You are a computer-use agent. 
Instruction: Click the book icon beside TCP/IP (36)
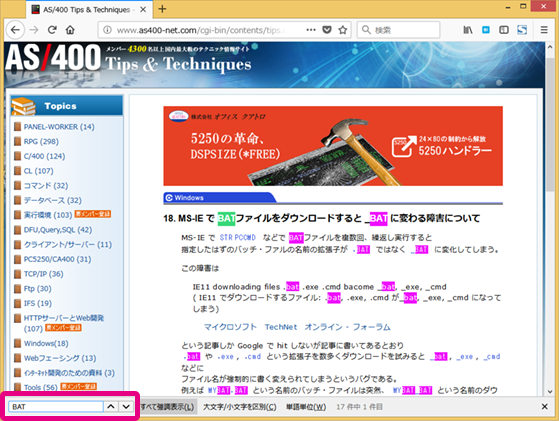[x=17, y=274]
